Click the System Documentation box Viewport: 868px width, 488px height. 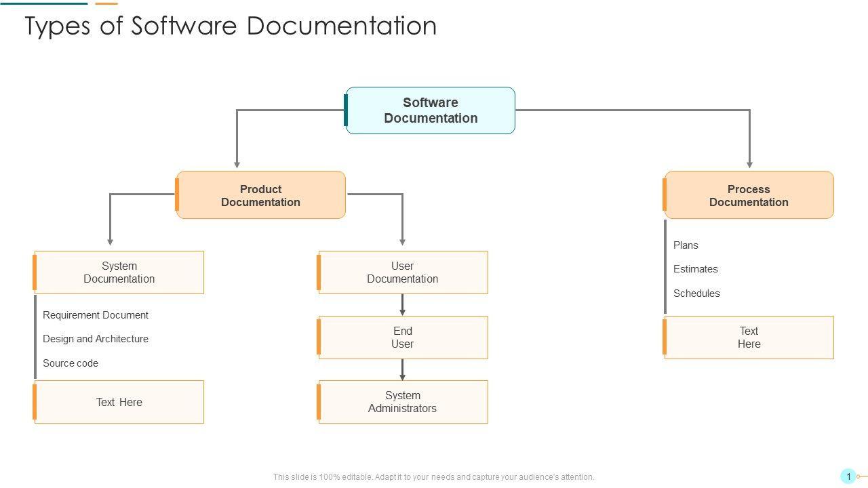click(x=119, y=272)
